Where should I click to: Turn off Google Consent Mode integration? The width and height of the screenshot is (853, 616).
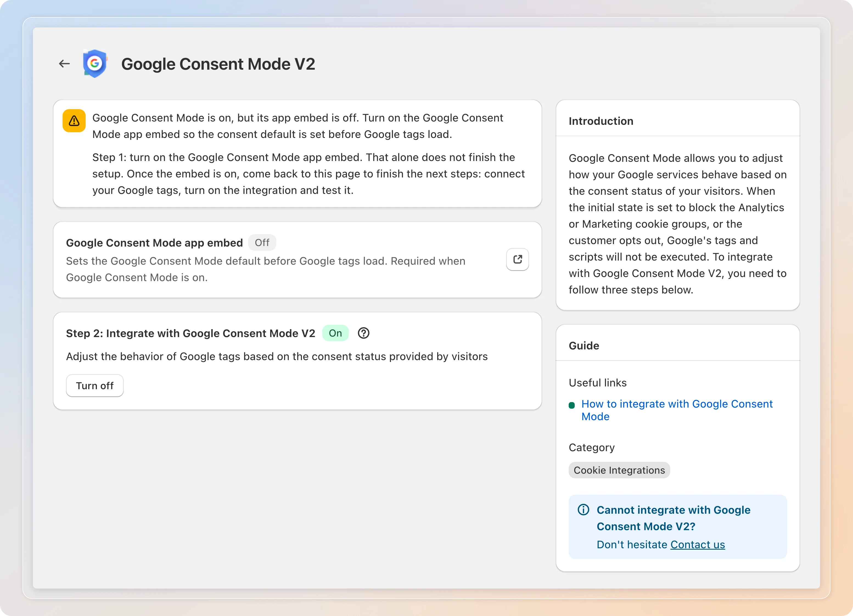coord(95,386)
